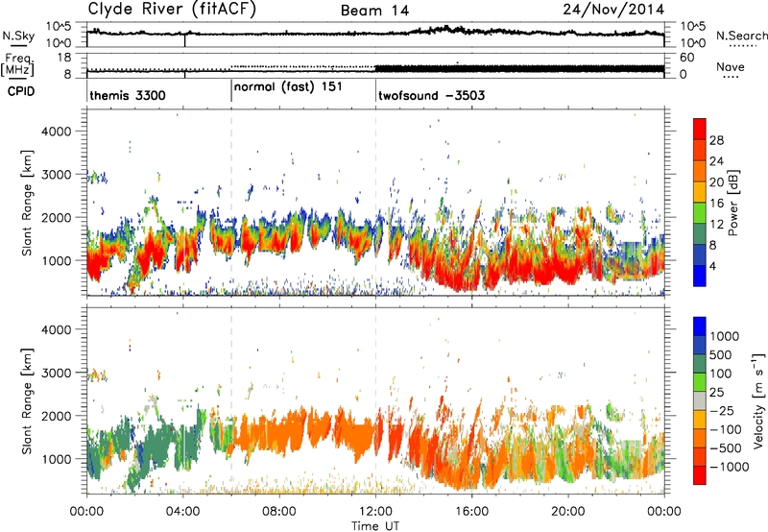Click the "Beam 14" label
The width and height of the screenshot is (768, 532).
(x=374, y=11)
